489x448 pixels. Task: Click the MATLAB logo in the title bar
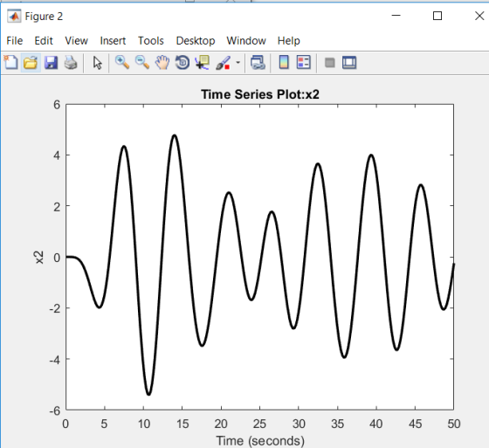point(14,16)
